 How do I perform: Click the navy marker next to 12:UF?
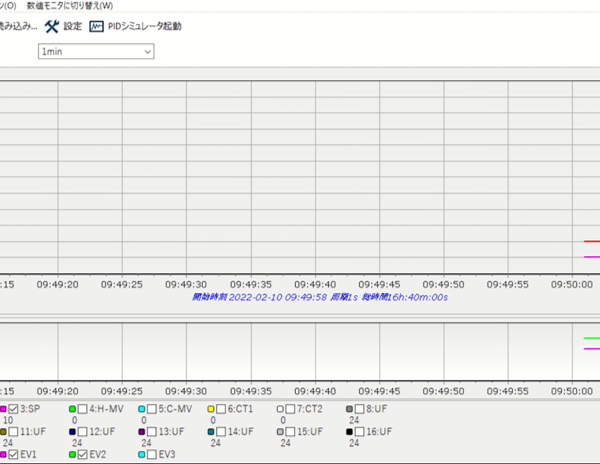click(x=73, y=432)
